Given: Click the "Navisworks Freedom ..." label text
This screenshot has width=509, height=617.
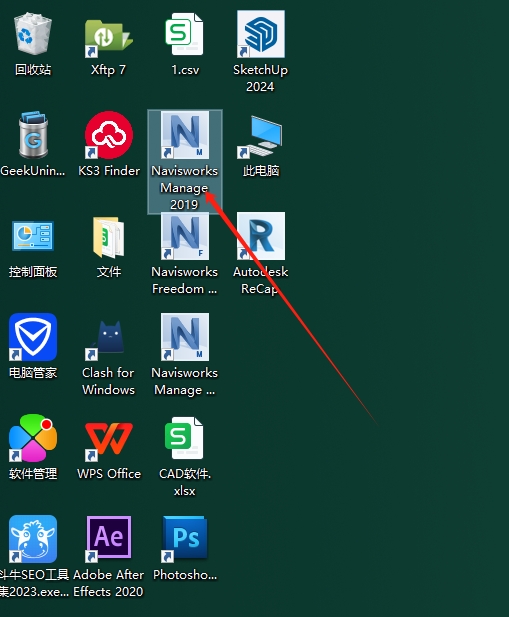Looking at the screenshot, I should pos(184,280).
